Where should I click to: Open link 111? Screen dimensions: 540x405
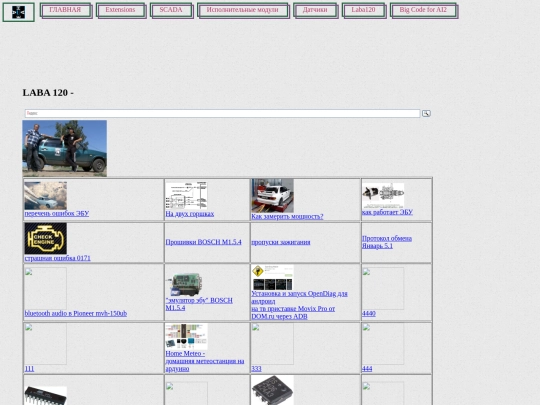[29, 368]
